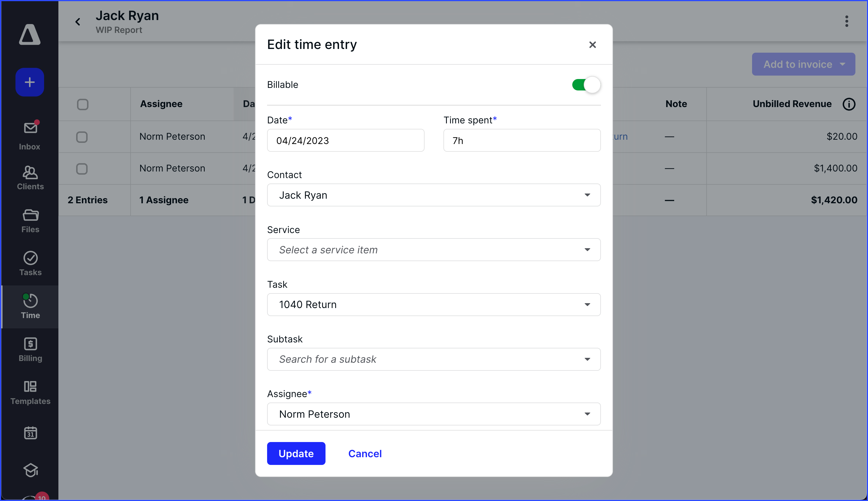Viewport: 868px width, 501px height.
Task: Open the Calendar from the sidebar
Action: (30, 433)
